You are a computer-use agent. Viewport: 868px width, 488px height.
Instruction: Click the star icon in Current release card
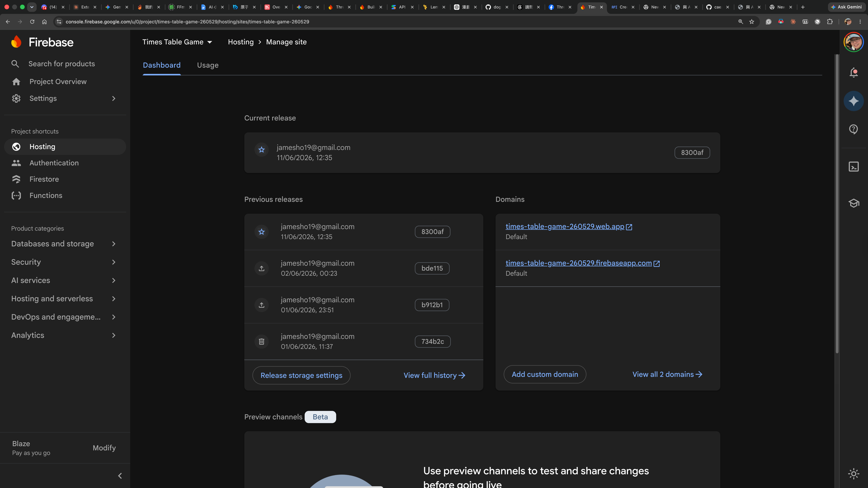tap(261, 150)
